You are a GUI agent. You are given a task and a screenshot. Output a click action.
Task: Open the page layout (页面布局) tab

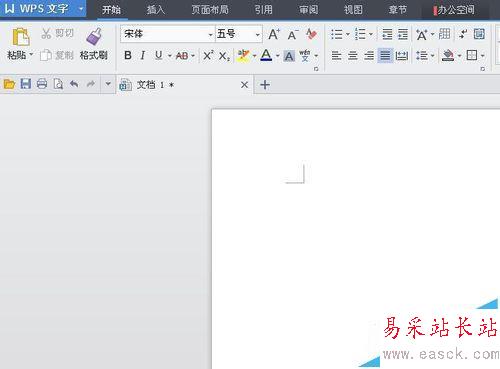coord(210,10)
